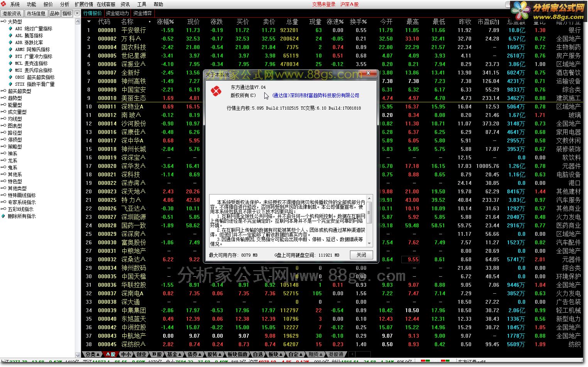Switch to the 资金博弈 tab
The image size is (588, 367).
143,14
